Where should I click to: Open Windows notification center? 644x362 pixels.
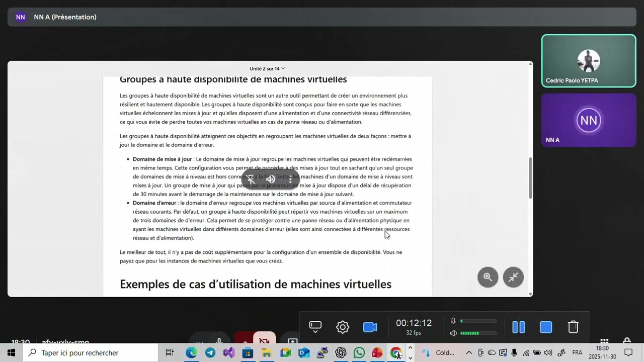pyautogui.click(x=628, y=353)
